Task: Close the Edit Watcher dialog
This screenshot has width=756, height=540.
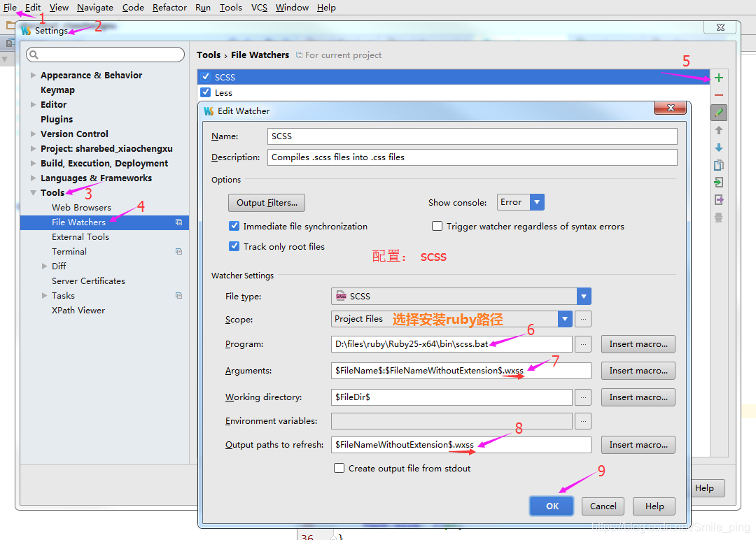Action: 670,108
